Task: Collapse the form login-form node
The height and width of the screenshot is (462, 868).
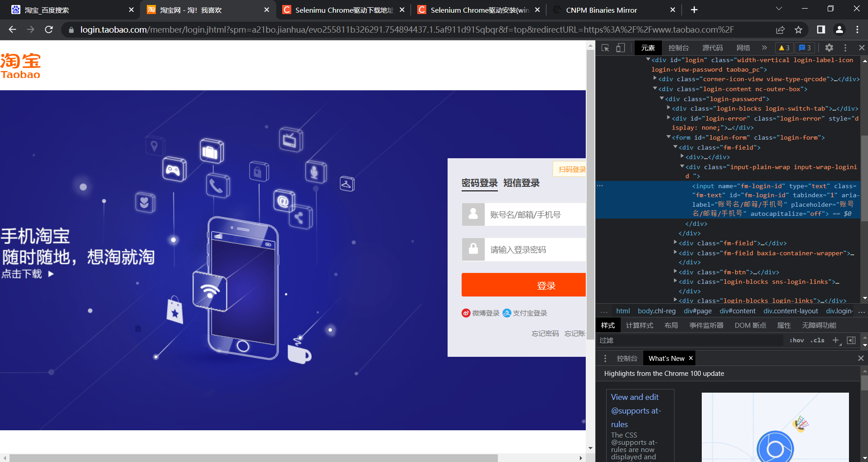Action: tap(669, 137)
